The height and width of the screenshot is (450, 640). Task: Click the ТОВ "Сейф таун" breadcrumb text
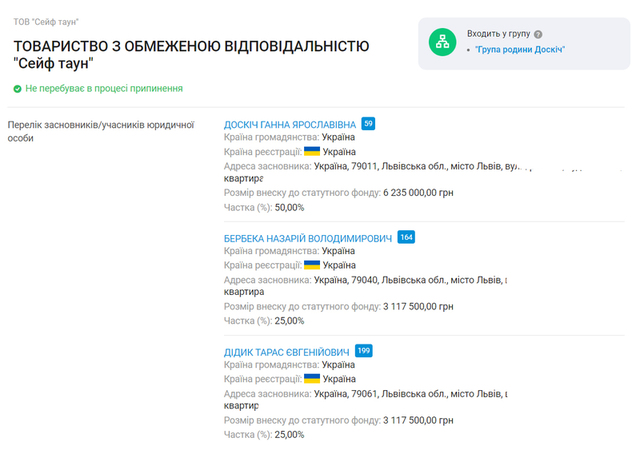(x=46, y=21)
